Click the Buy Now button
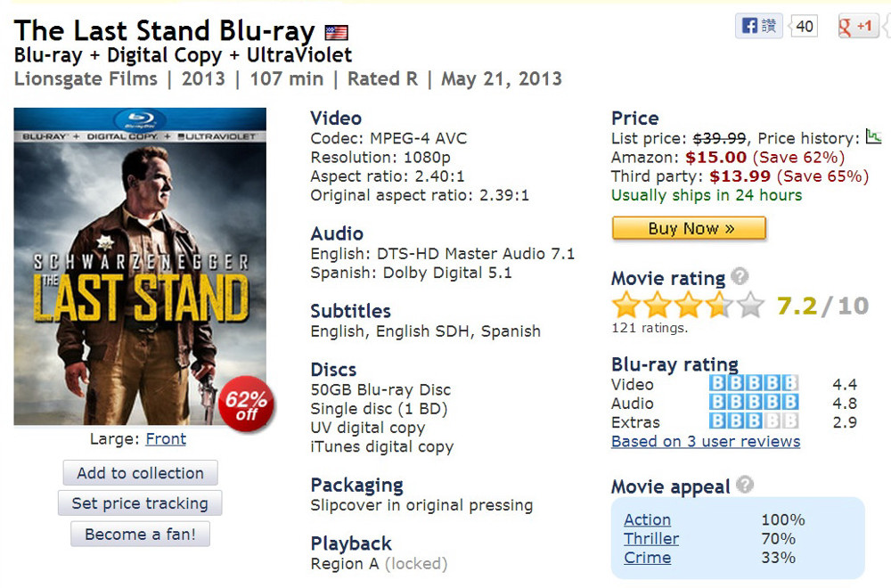This screenshot has width=891, height=588. click(689, 228)
